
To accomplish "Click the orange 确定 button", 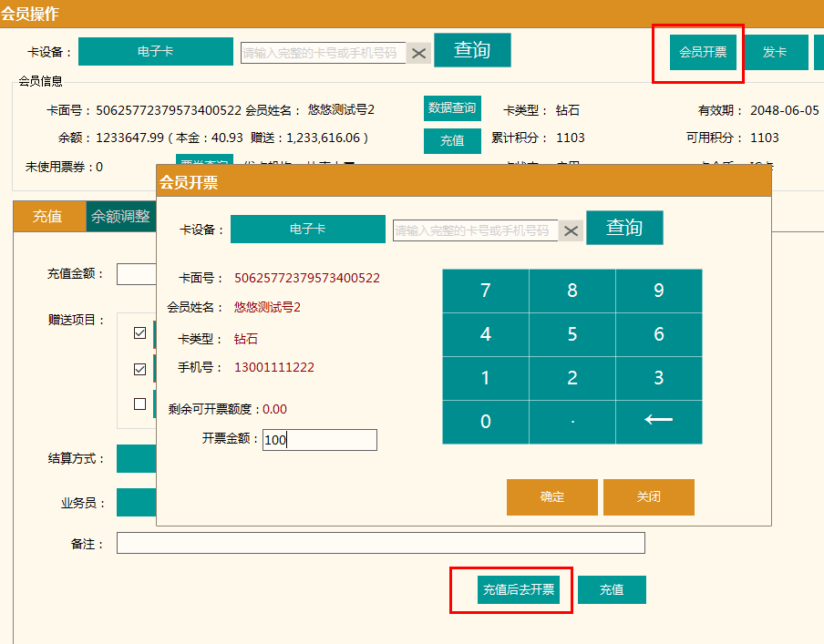I will pyautogui.click(x=551, y=497).
